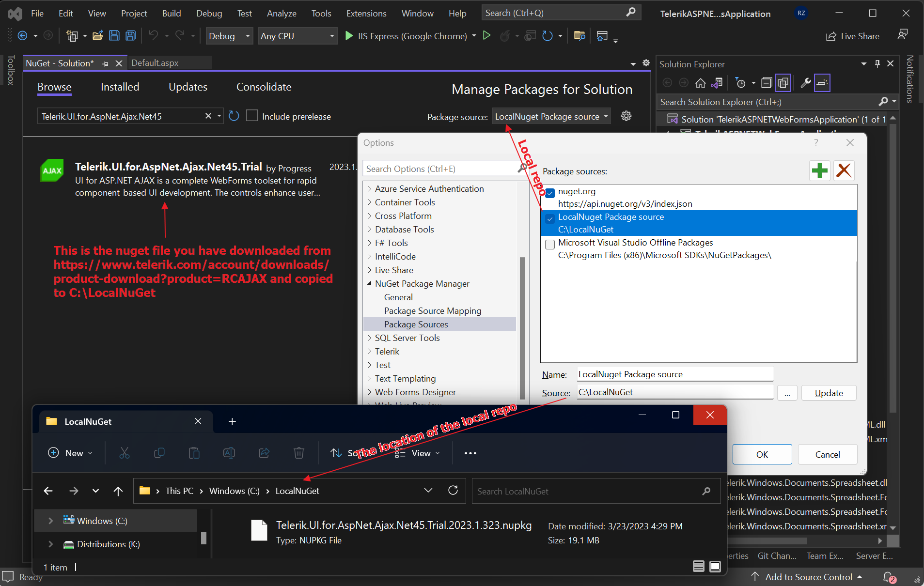Uncheck the LocalNuget Package source checkbox
The image size is (924, 586).
click(550, 219)
